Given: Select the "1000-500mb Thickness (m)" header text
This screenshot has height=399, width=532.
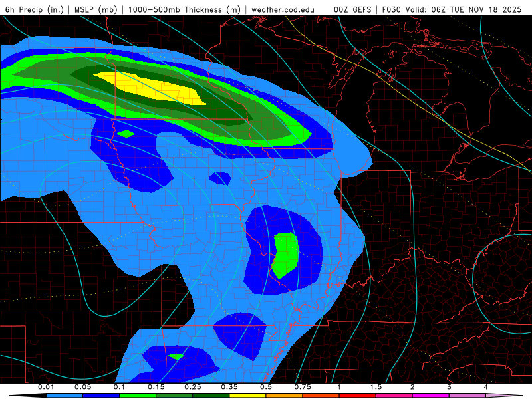Looking at the screenshot, I should tap(184, 9).
